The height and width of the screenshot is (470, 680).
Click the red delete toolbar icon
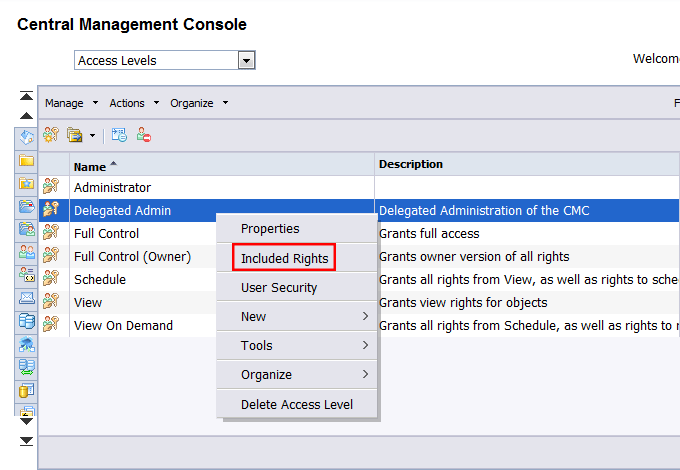pyautogui.click(x=144, y=135)
